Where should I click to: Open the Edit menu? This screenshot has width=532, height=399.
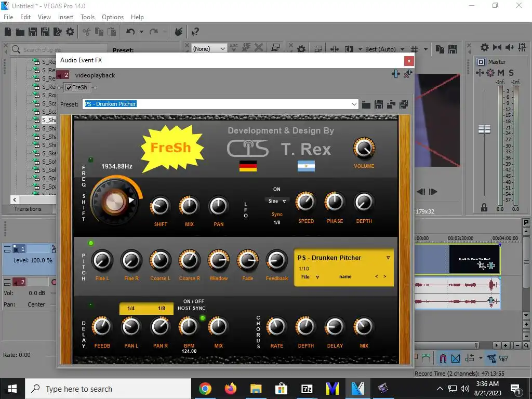click(x=25, y=17)
